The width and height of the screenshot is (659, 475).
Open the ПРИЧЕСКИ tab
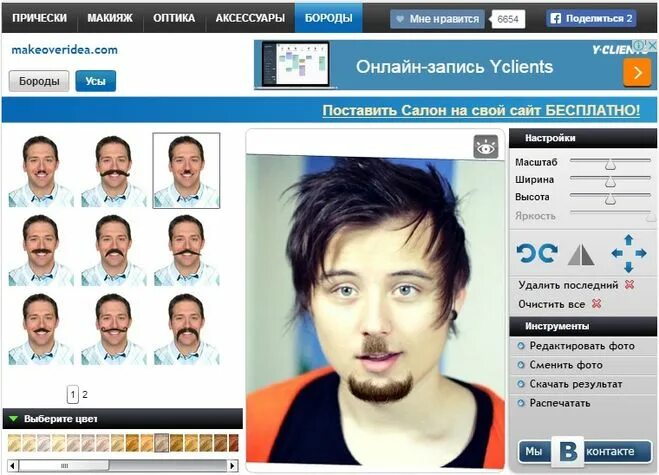coord(40,18)
